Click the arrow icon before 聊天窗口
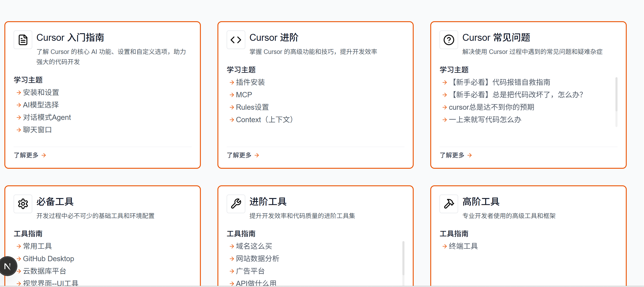 19,130
